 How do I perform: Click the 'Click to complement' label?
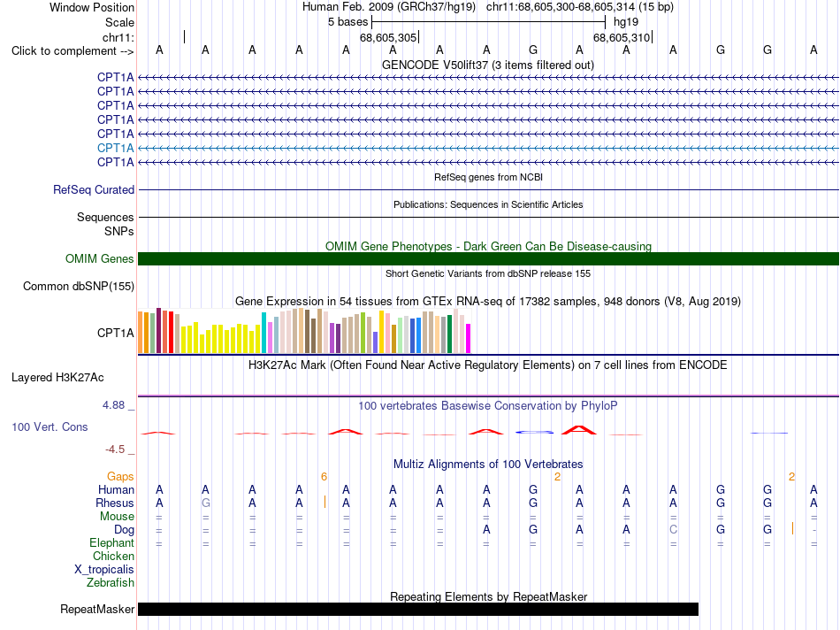(x=73, y=51)
